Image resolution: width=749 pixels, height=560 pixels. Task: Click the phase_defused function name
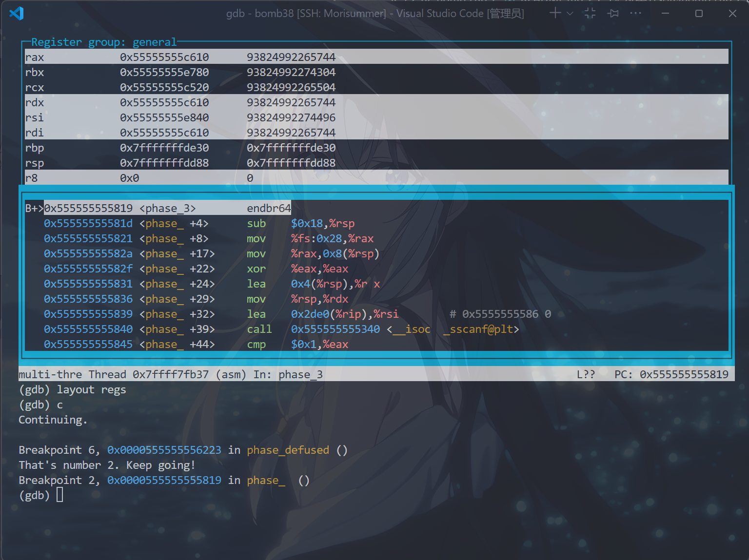pyautogui.click(x=288, y=450)
